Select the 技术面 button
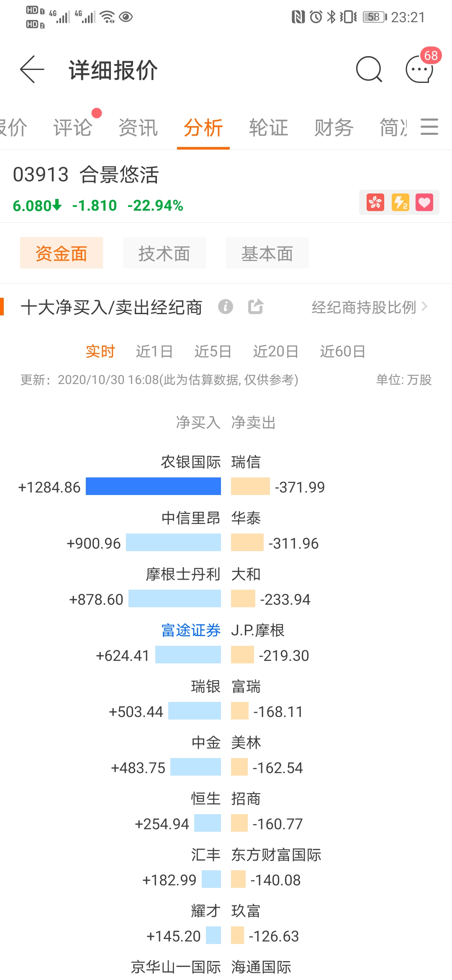The height and width of the screenshot is (980, 452). (164, 253)
